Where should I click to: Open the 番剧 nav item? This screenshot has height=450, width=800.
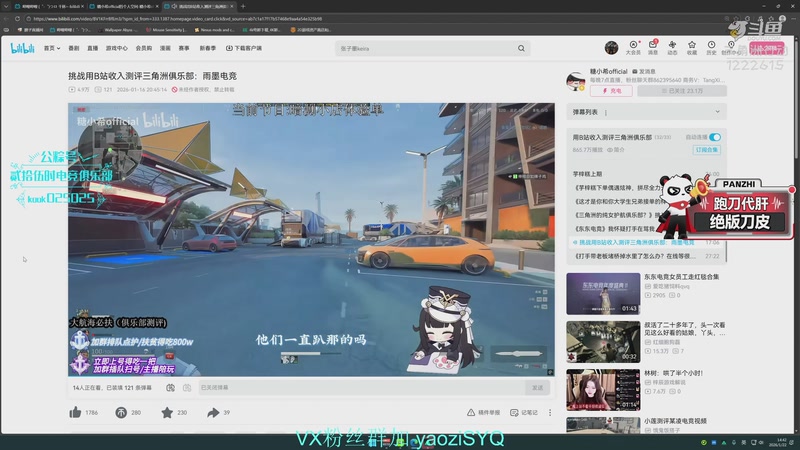pyautogui.click(x=74, y=48)
